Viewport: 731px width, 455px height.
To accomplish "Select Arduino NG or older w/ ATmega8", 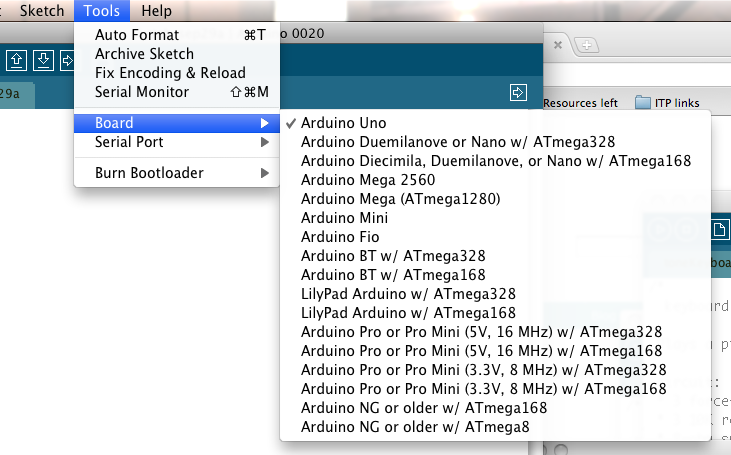I will (415, 427).
